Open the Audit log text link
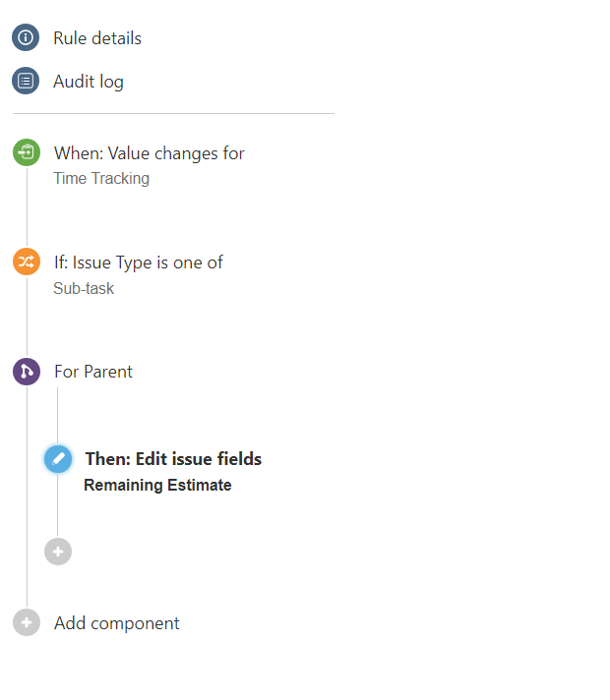The image size is (610, 700). 89,82
